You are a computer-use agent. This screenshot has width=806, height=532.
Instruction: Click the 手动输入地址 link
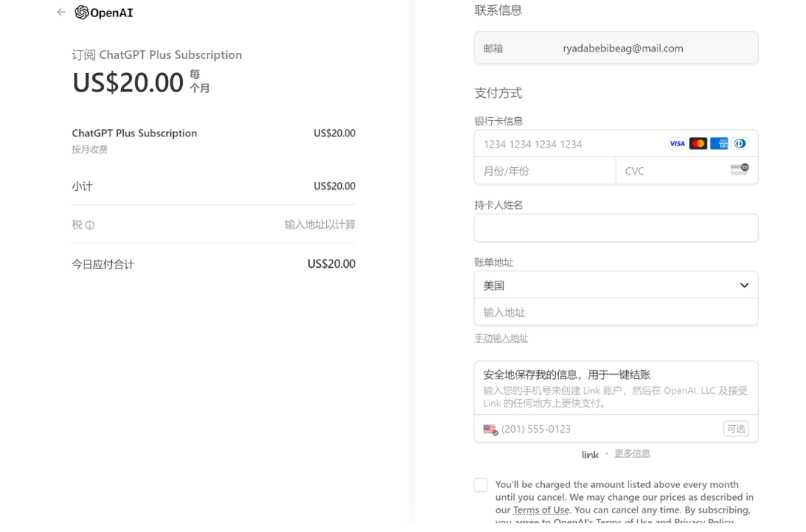501,339
